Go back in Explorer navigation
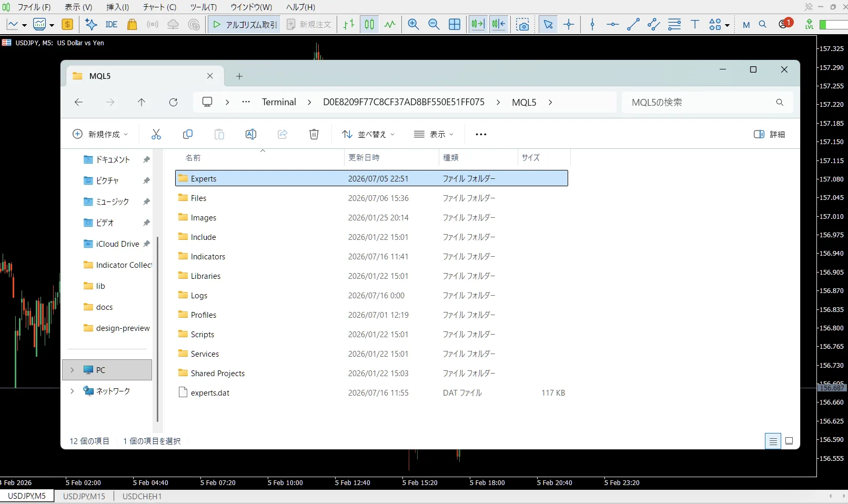This screenshot has width=848, height=504. pos(79,102)
